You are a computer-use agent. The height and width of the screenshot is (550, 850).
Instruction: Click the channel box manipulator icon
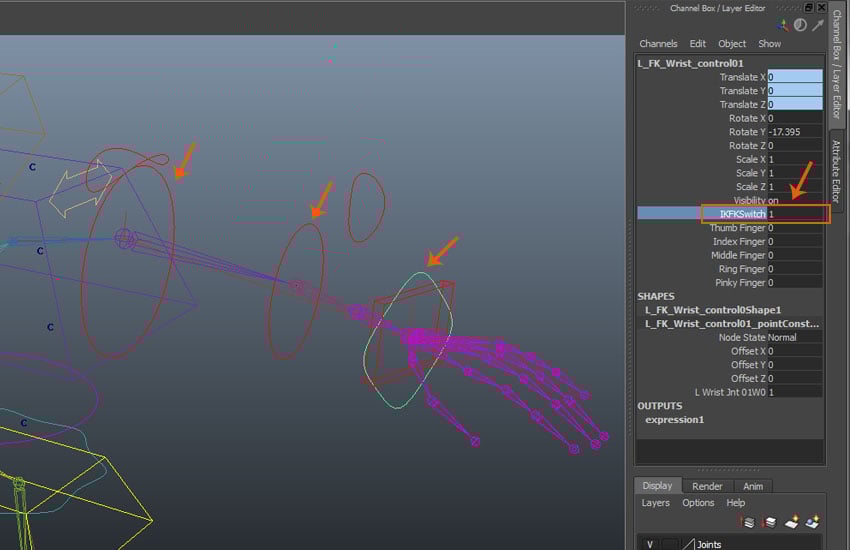tap(782, 25)
